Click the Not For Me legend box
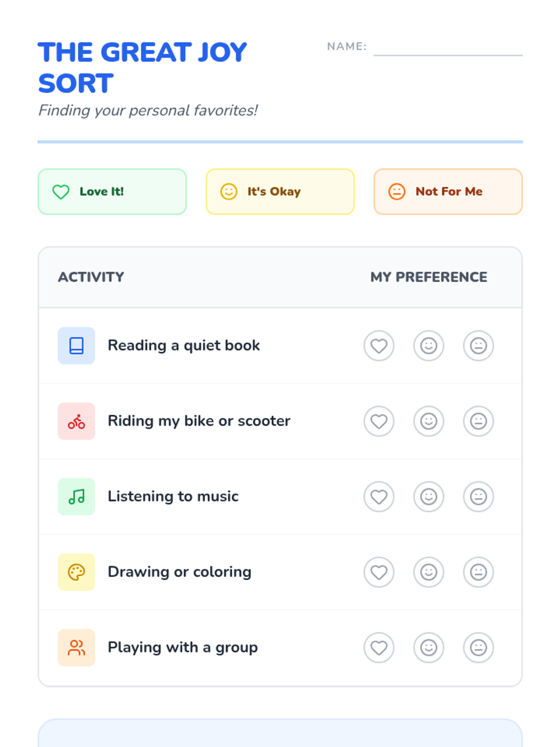Viewport: 560px width, 747px height. point(448,192)
